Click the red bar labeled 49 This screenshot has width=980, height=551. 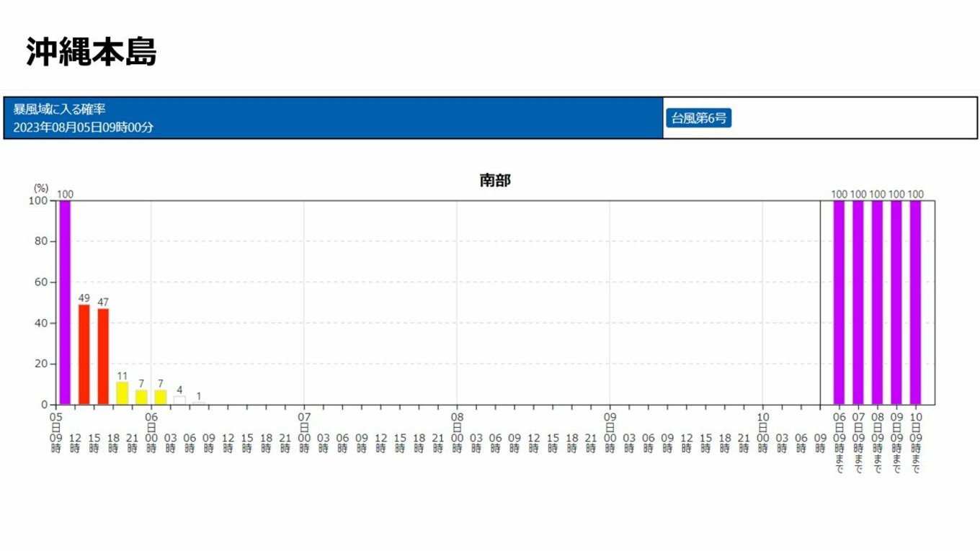pos(84,354)
